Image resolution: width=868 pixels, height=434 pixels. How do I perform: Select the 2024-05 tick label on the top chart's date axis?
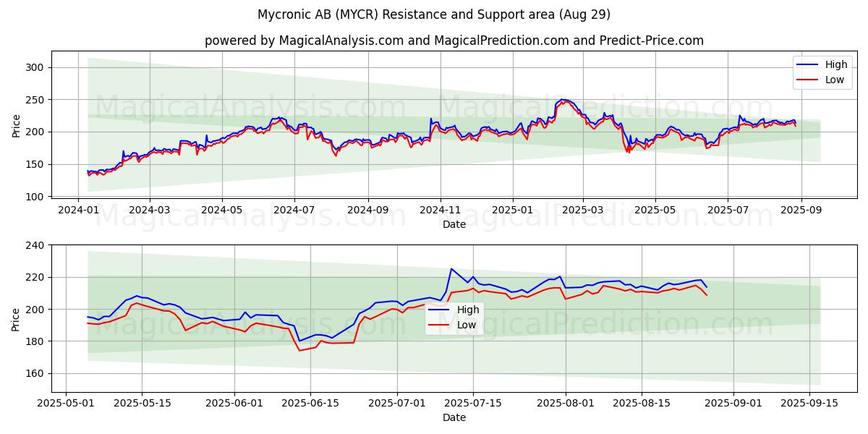[x=222, y=210]
